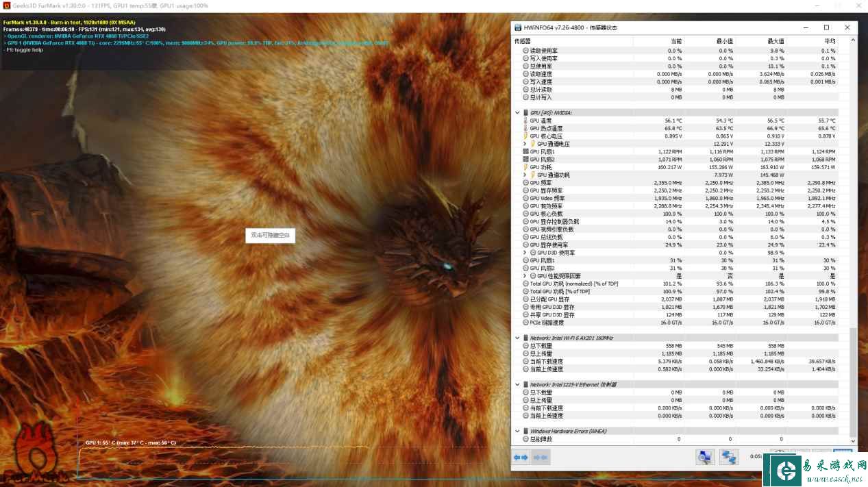868x487 pixels.
Task: Click the network remote-sensor computers icon
Action: pyautogui.click(x=728, y=458)
